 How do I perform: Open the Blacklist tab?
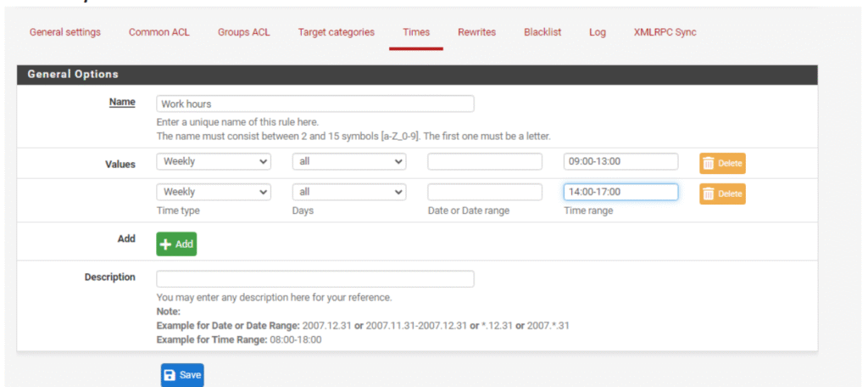click(x=542, y=32)
